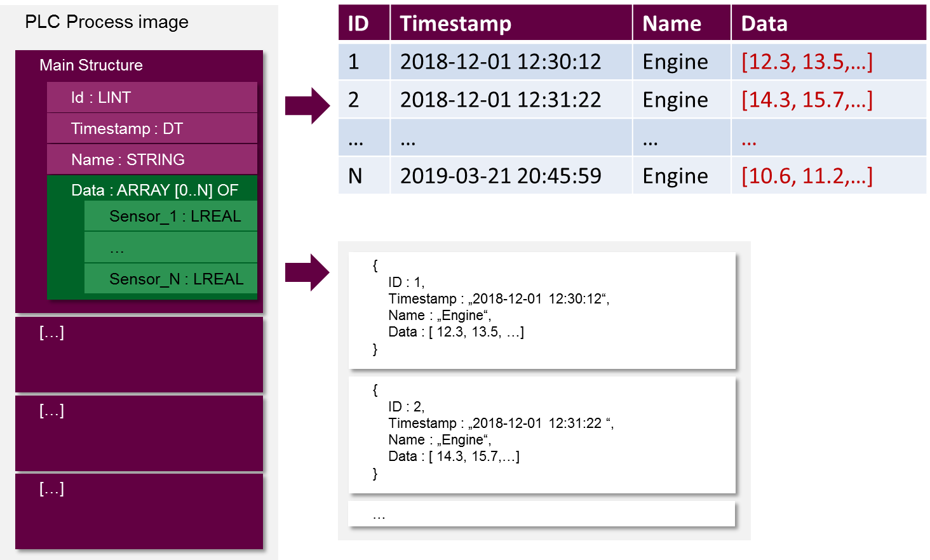Select 'Data : [ 14.3, 15.7,…]' JSON line

[x=454, y=456]
